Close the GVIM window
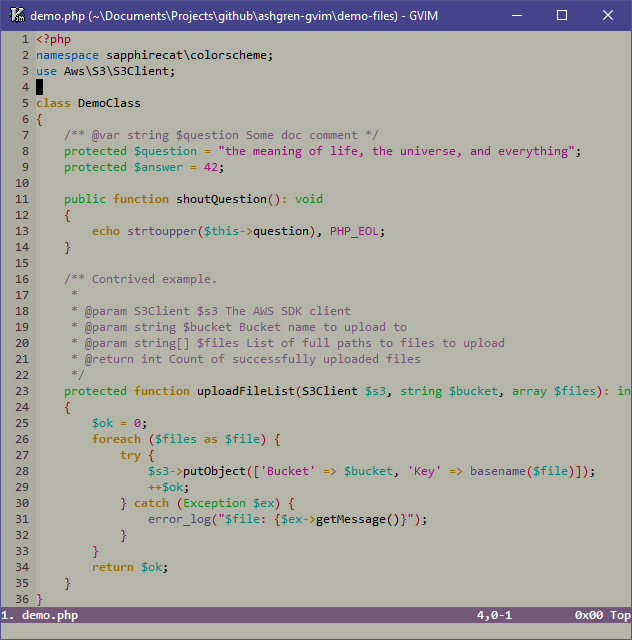632x640 pixels. tap(608, 16)
